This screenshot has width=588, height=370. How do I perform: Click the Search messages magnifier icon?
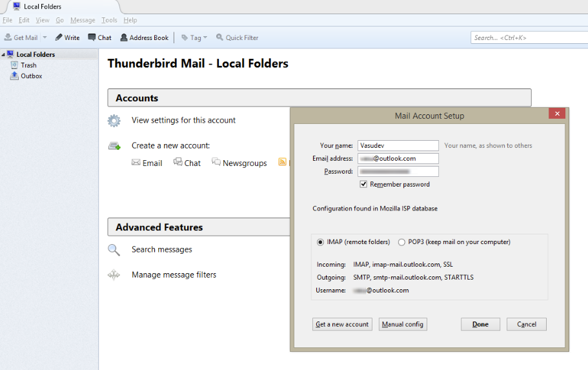point(114,250)
